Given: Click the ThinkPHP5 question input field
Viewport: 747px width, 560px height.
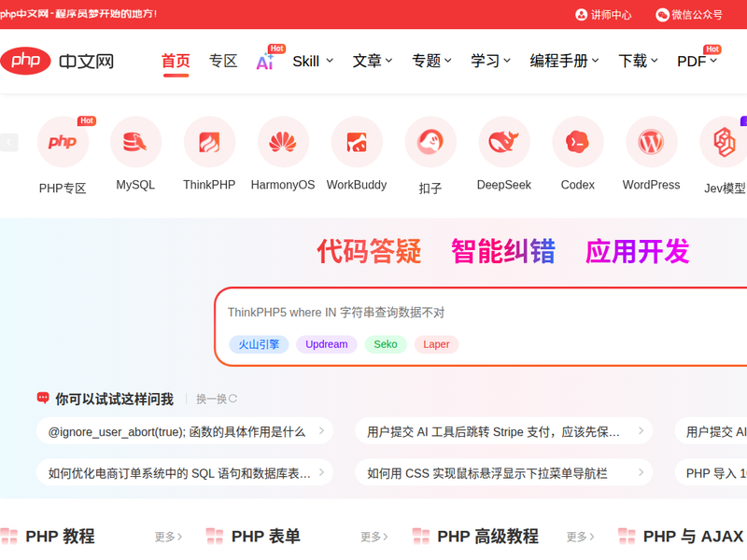Looking at the screenshot, I should pyautogui.click(x=481, y=313).
